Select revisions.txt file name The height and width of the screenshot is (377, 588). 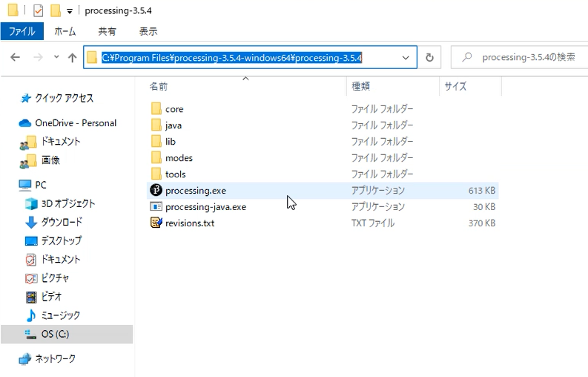[x=190, y=223]
